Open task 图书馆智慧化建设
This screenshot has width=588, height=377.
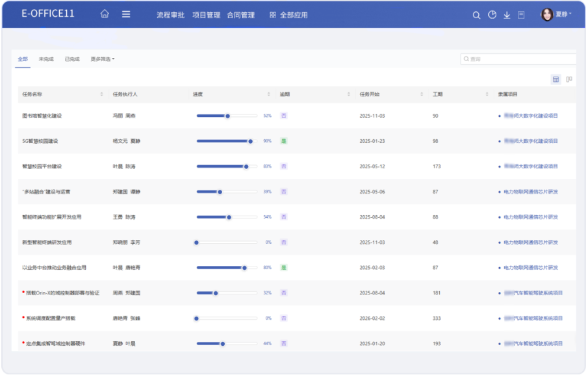click(42, 116)
